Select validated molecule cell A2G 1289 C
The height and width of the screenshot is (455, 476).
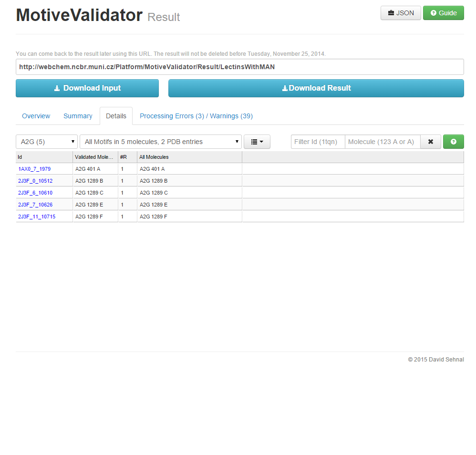pyautogui.click(x=95, y=193)
